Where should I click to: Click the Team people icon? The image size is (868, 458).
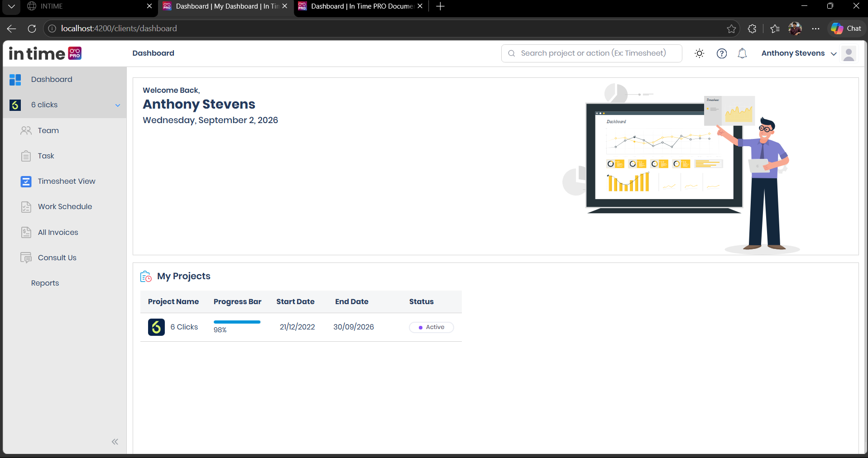[x=26, y=130]
